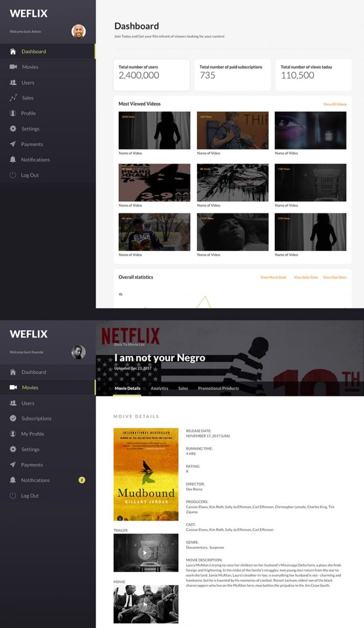This screenshot has height=628, width=364.
Task: Open Subscriptions via its checkmark icon
Action: pyautogui.click(x=13, y=419)
